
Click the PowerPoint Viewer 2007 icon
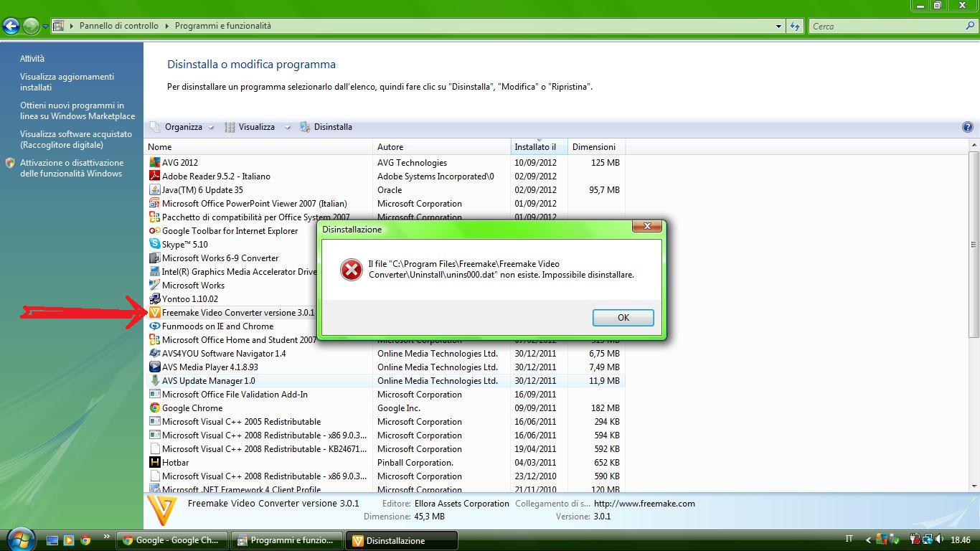pyautogui.click(x=154, y=203)
